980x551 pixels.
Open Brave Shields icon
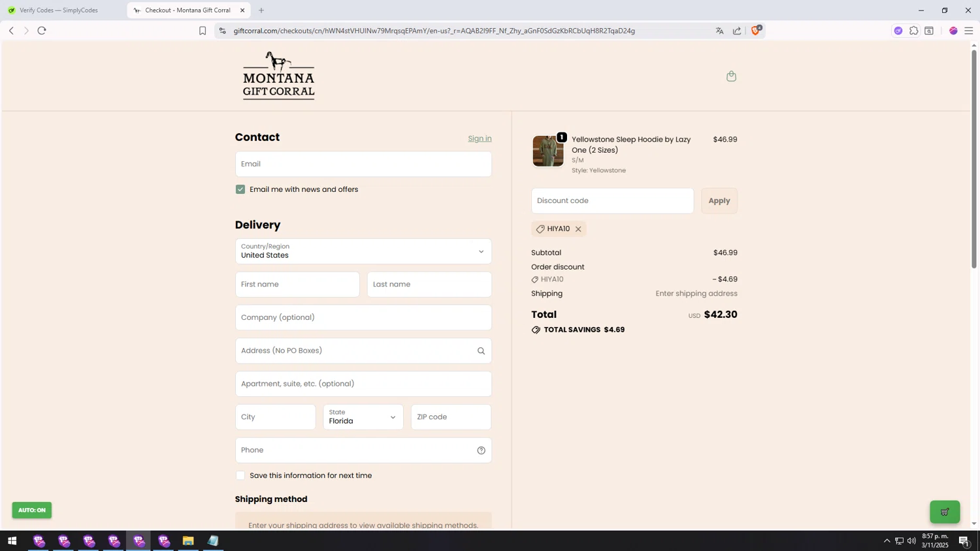pos(756,30)
